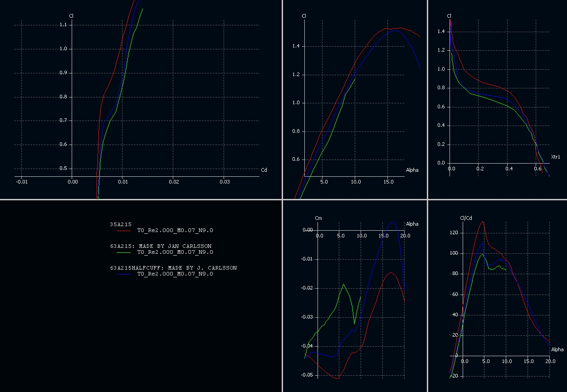Click the horizontal divider above the legend panel
The width and height of the screenshot is (567, 392).
(x=141, y=199)
